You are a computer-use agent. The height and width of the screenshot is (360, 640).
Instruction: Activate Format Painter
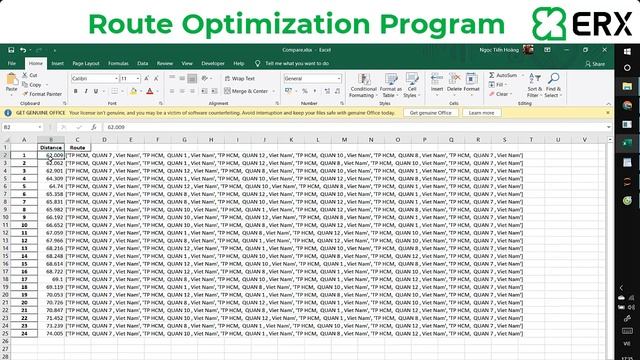42,94
